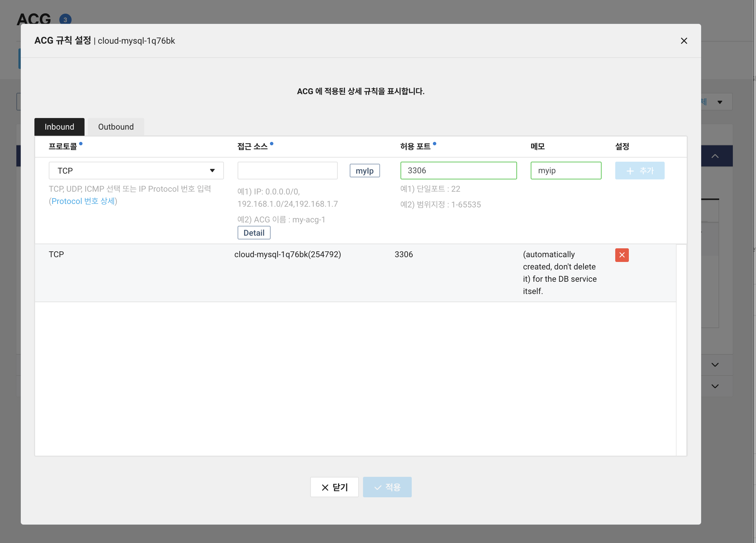
Task: Click the ACG count badge showing 3
Action: point(65,19)
